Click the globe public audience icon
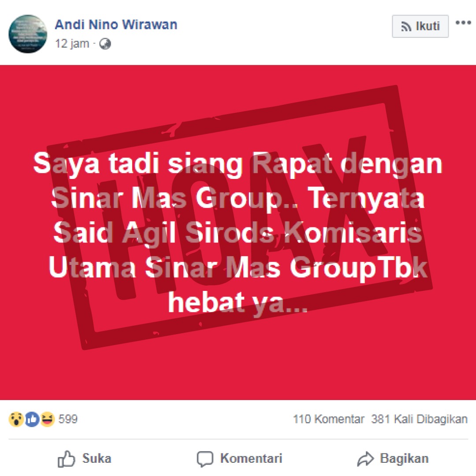This screenshot has height=476, width=476. 105,44
